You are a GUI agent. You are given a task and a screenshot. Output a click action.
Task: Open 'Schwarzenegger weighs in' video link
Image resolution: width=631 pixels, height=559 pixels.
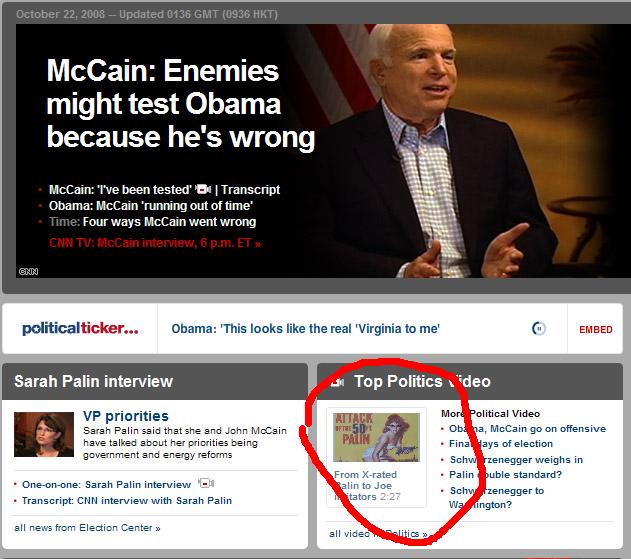click(516, 460)
